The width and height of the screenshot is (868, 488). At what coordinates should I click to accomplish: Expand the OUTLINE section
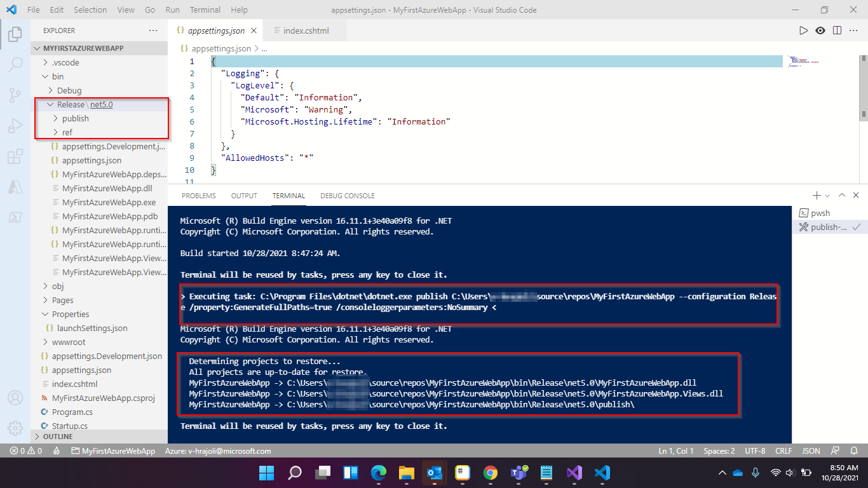(99, 437)
